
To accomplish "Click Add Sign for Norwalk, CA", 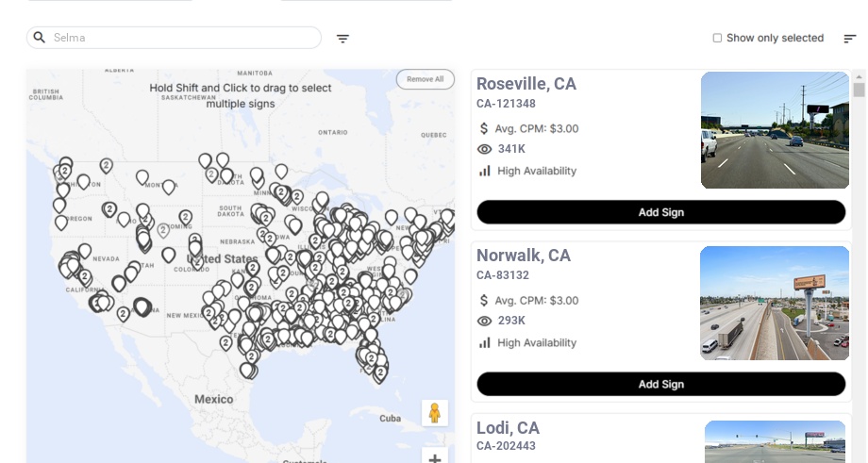I will click(x=660, y=384).
